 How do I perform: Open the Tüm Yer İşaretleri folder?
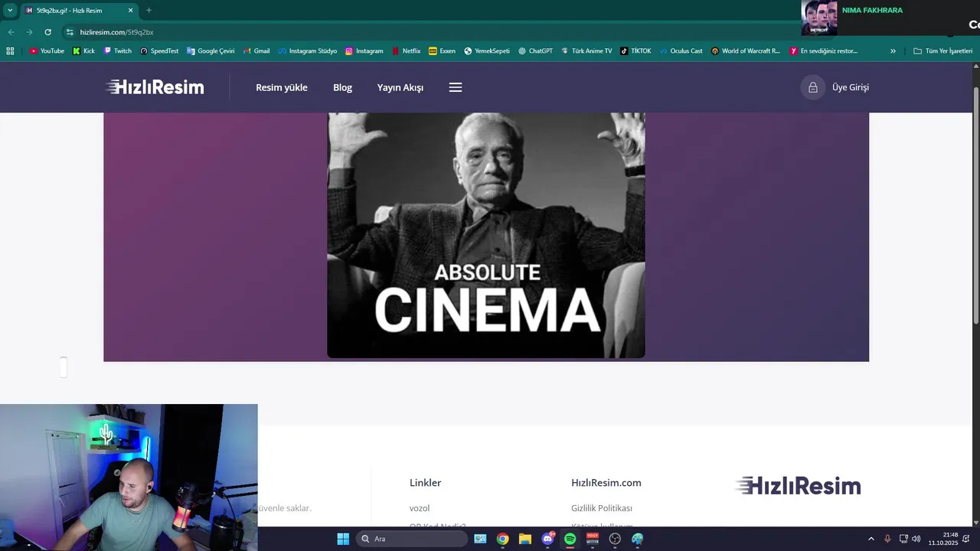point(943,51)
